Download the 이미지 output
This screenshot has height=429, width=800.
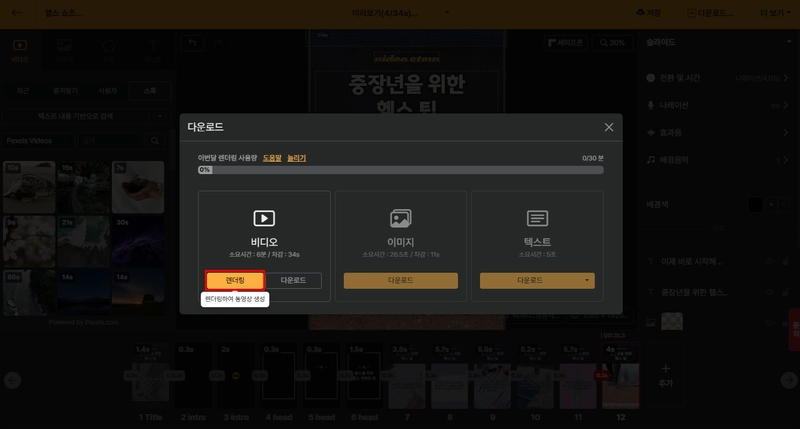(x=401, y=280)
